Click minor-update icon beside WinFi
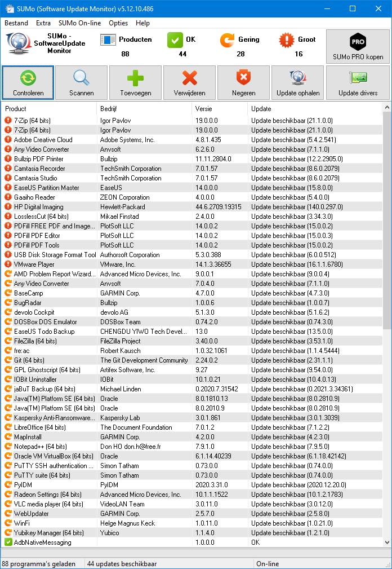This screenshot has height=569, width=392. (8, 523)
